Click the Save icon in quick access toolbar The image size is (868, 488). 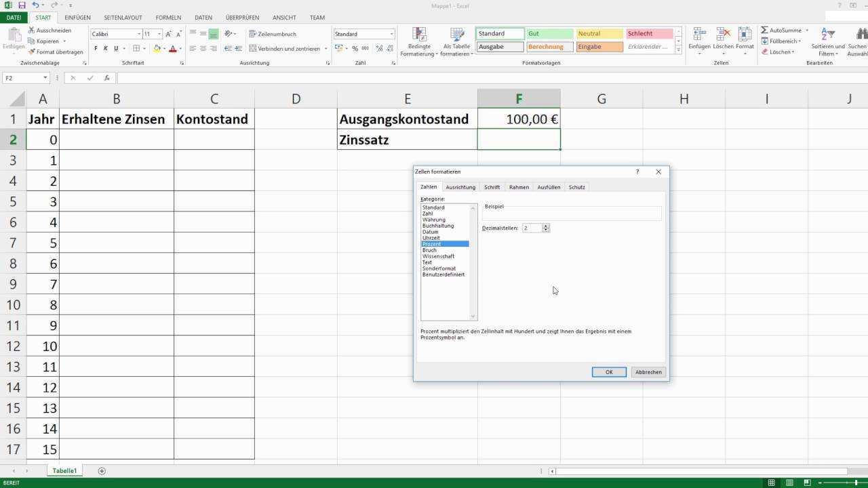[x=22, y=5]
